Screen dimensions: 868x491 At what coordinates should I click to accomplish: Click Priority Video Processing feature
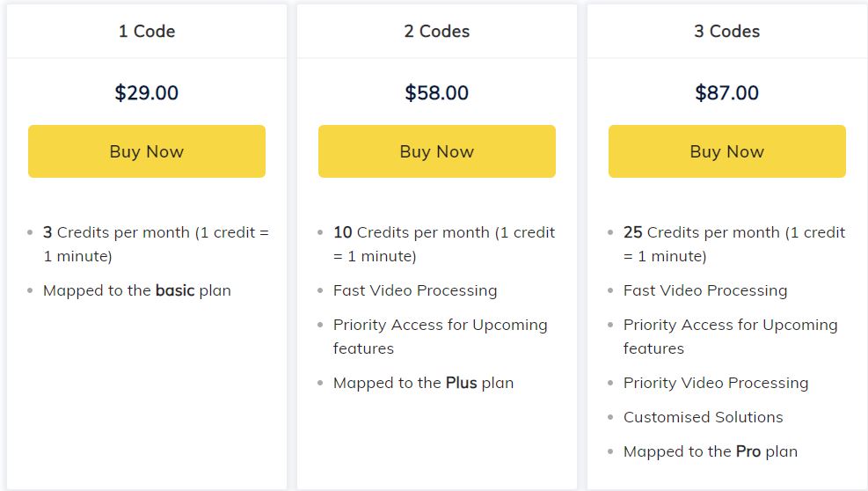pyautogui.click(x=715, y=383)
